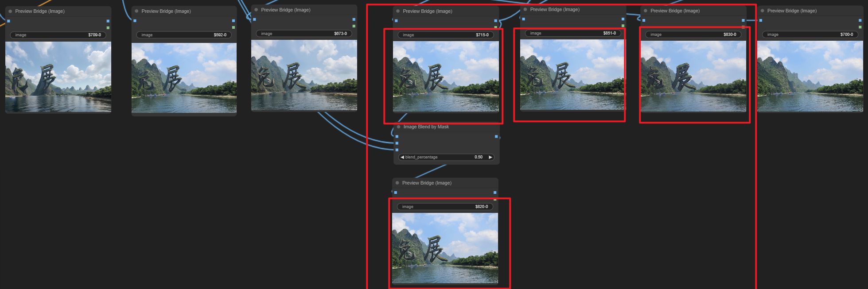Click the image field showing $673-0
868x289 pixels.
[304, 34]
